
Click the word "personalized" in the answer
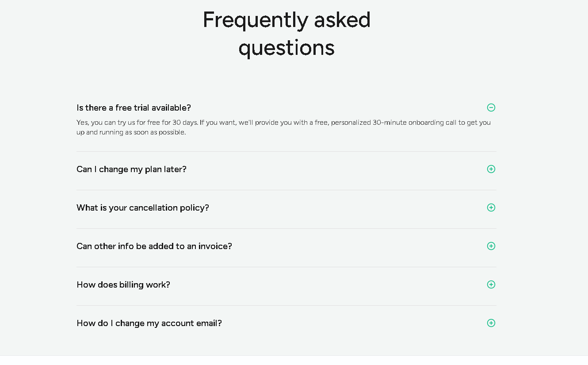(351, 123)
